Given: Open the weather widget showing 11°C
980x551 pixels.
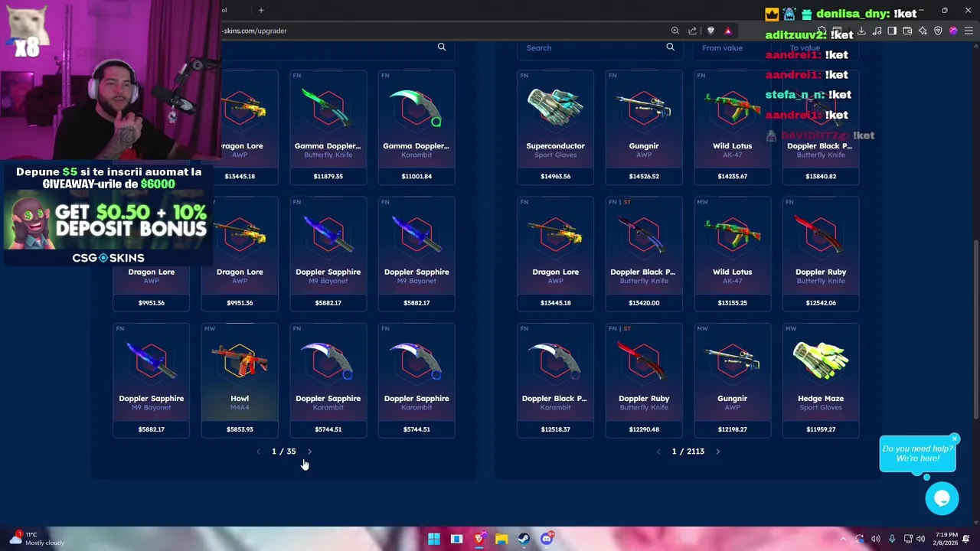Looking at the screenshot, I should click(38, 539).
